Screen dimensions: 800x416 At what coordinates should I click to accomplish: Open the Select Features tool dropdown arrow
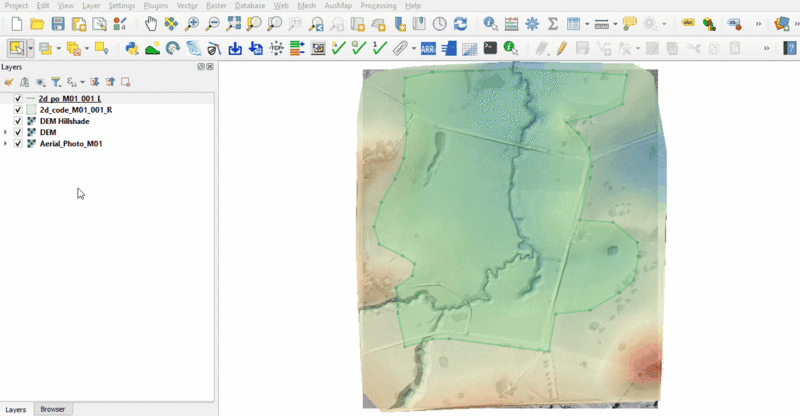point(32,47)
